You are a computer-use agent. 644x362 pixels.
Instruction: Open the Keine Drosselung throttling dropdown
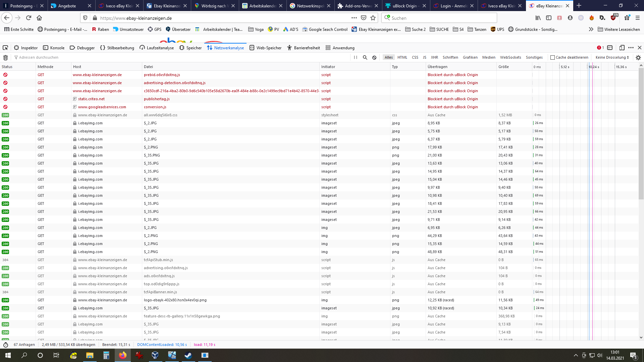(x=612, y=57)
